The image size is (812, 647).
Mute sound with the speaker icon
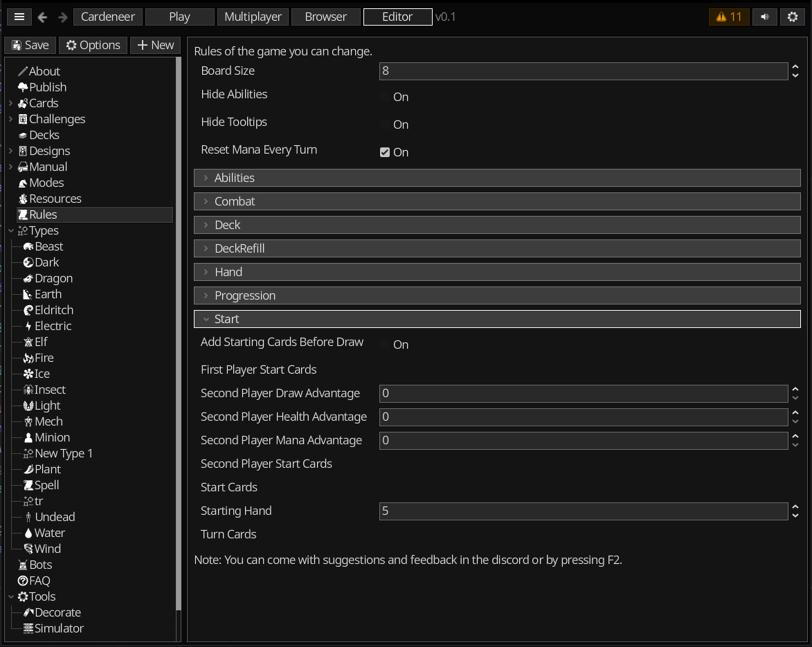[764, 17]
